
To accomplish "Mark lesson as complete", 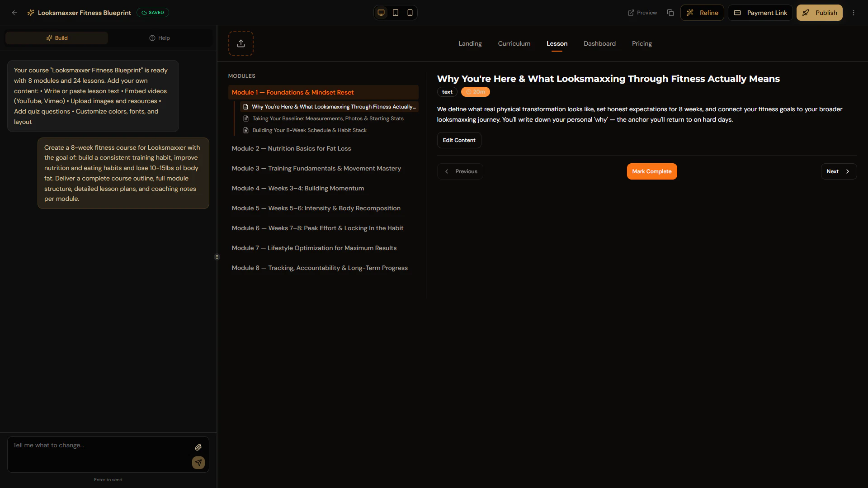I will (x=652, y=171).
